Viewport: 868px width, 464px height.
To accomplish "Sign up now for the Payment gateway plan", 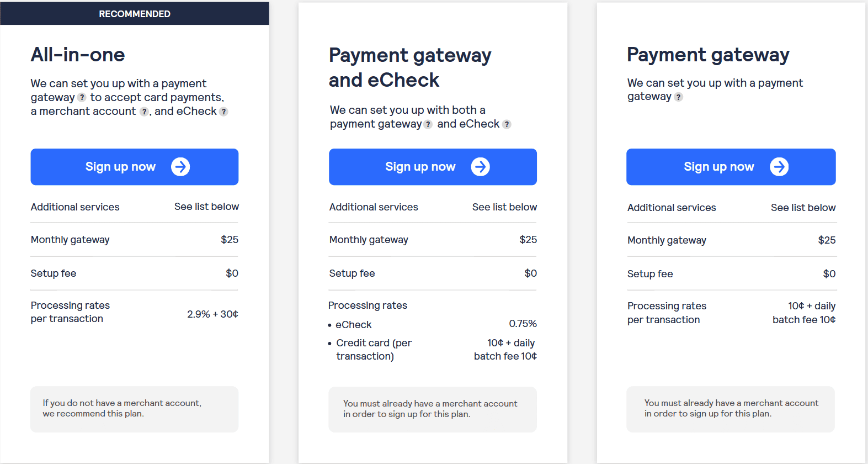I will 731,167.
